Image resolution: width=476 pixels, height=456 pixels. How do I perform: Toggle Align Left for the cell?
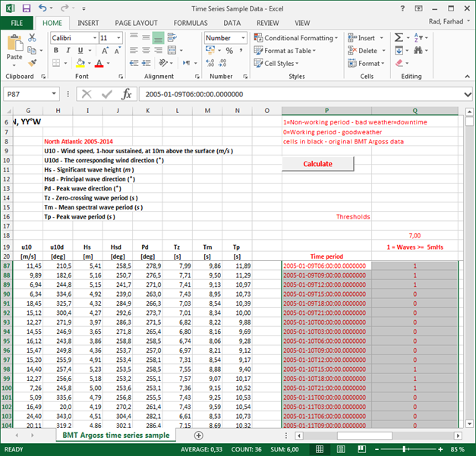[x=134, y=50]
